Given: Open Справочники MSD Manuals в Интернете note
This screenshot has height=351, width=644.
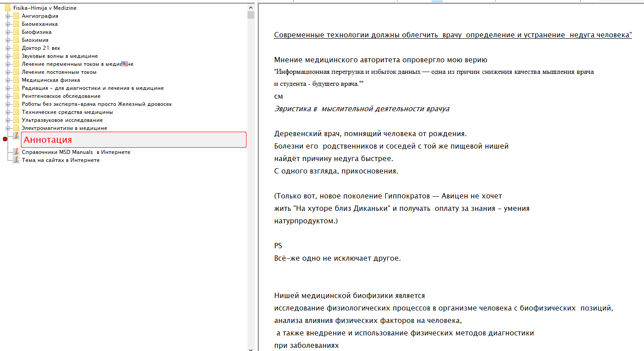Looking at the screenshot, I should click(x=76, y=152).
